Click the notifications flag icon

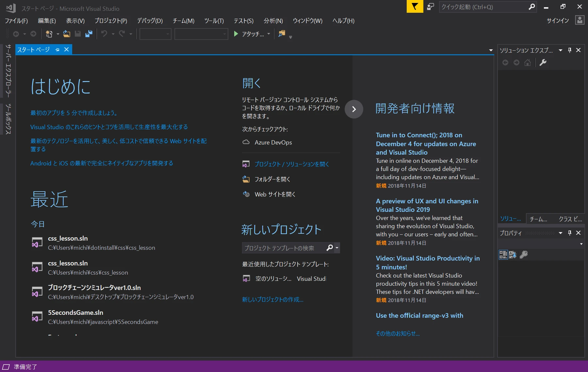[x=415, y=7]
